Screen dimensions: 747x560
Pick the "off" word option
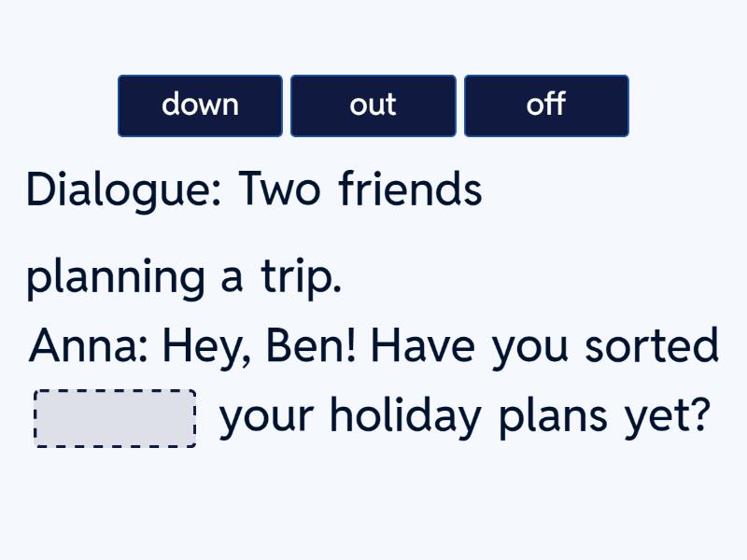click(546, 105)
